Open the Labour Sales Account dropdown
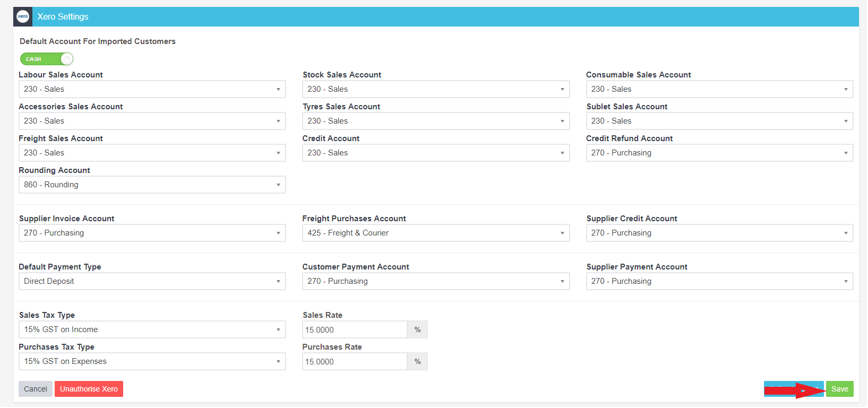The width and height of the screenshot is (868, 408). pos(152,89)
